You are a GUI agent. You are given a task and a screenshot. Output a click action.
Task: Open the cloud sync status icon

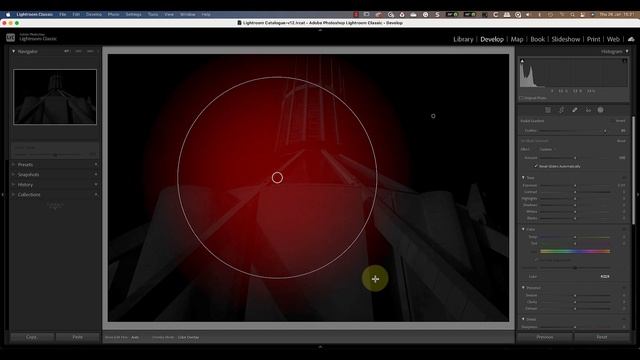pyautogui.click(x=631, y=39)
